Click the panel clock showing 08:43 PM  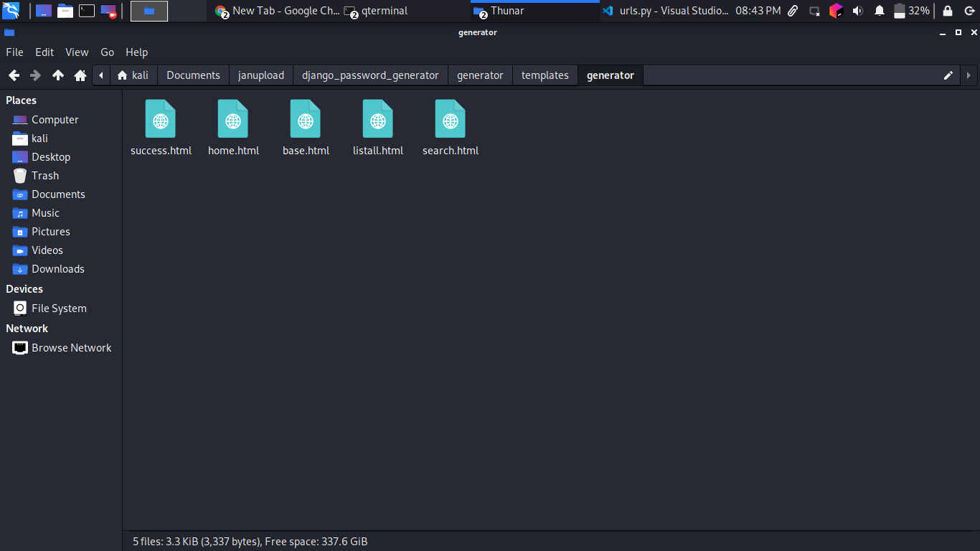[x=758, y=11]
